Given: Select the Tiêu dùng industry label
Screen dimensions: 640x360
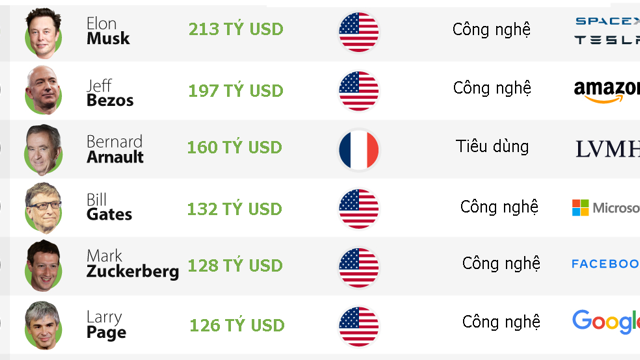Looking at the screenshot, I should point(492,146).
